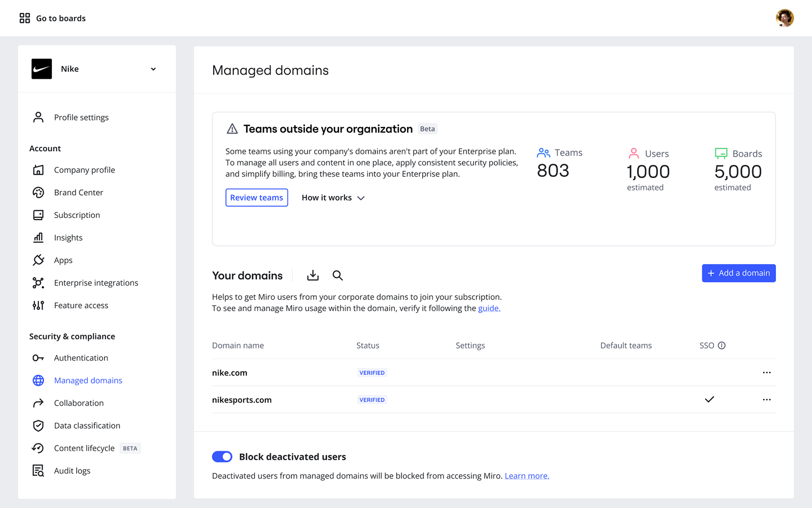Toggle the Block deactivated users switch
This screenshot has height=508, width=812.
pyautogui.click(x=222, y=457)
